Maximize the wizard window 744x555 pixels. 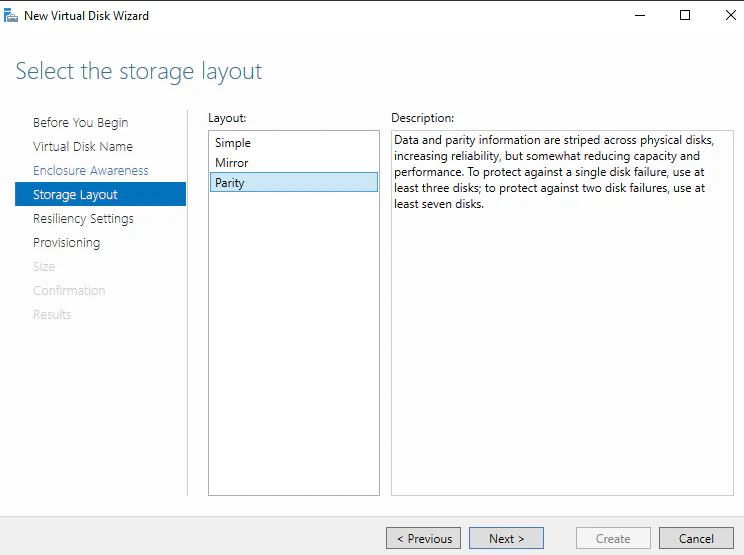click(685, 16)
